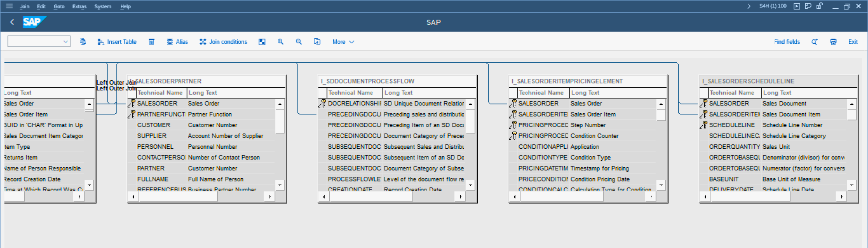Click the print icon in the toolbar

833,42
